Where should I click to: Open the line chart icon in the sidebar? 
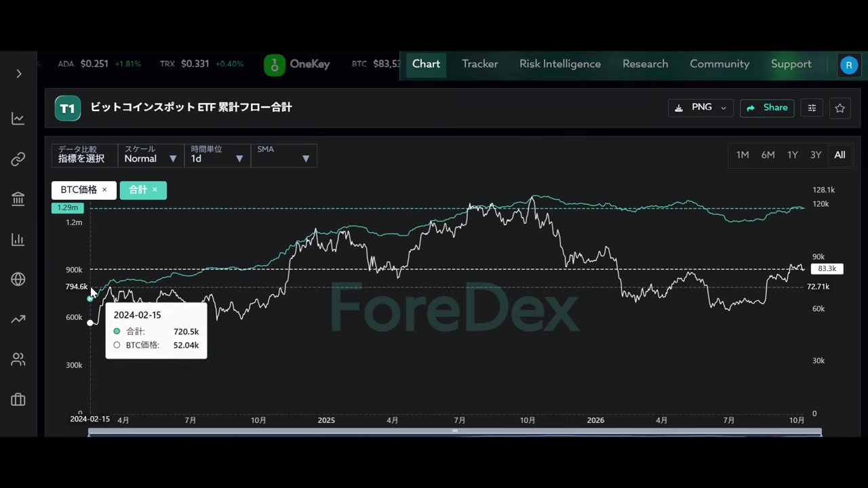pyautogui.click(x=18, y=119)
